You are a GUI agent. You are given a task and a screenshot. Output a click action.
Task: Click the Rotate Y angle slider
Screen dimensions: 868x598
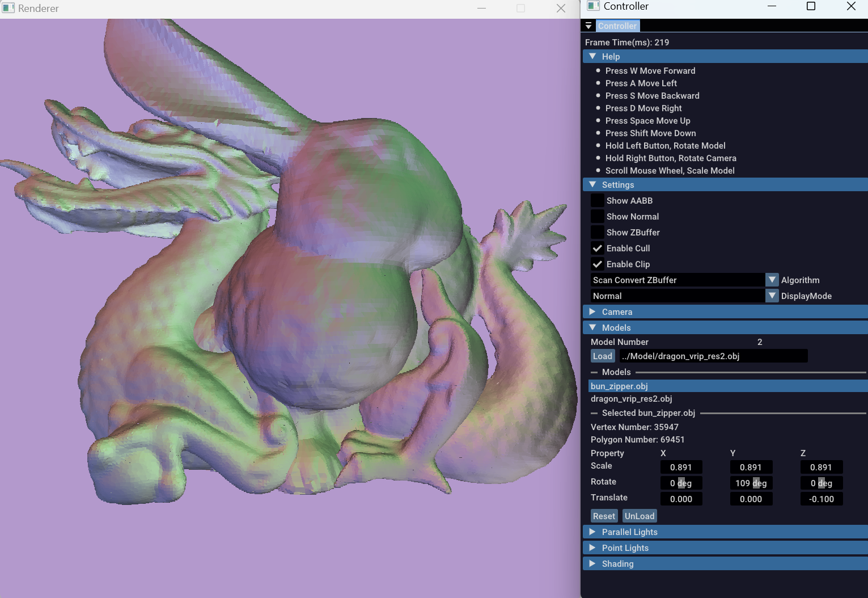click(x=751, y=483)
